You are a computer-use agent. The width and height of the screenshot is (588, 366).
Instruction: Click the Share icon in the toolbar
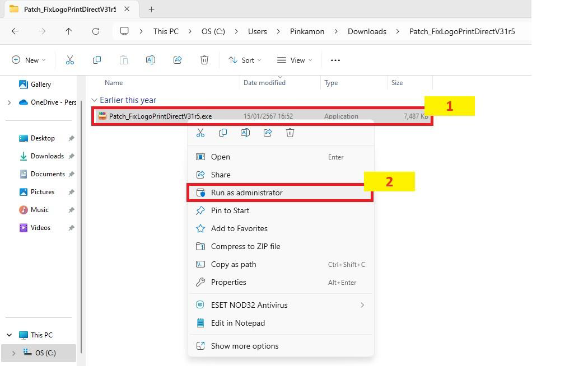tap(178, 60)
